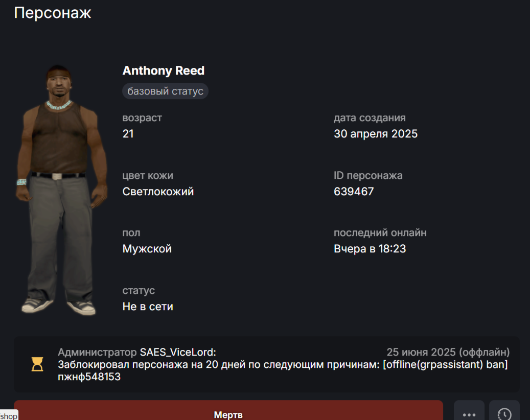The height and width of the screenshot is (420, 530).
Task: Click last online Вчера в 18:23
Action: coord(370,249)
